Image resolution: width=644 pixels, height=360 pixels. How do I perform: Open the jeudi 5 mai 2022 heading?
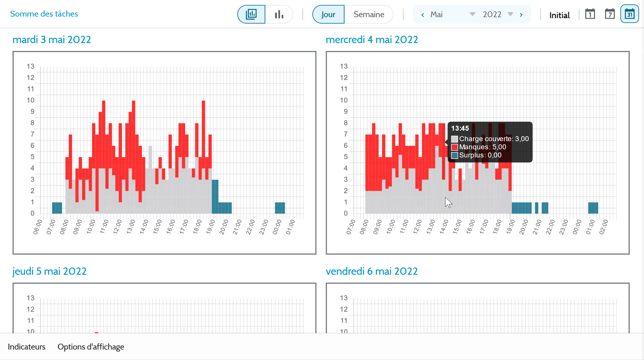[x=49, y=271]
